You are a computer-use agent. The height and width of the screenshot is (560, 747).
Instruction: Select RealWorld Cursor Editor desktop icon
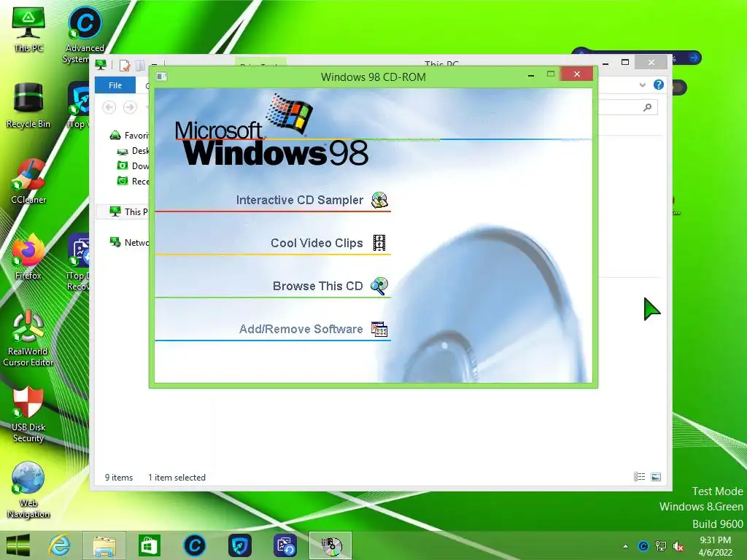(x=28, y=338)
